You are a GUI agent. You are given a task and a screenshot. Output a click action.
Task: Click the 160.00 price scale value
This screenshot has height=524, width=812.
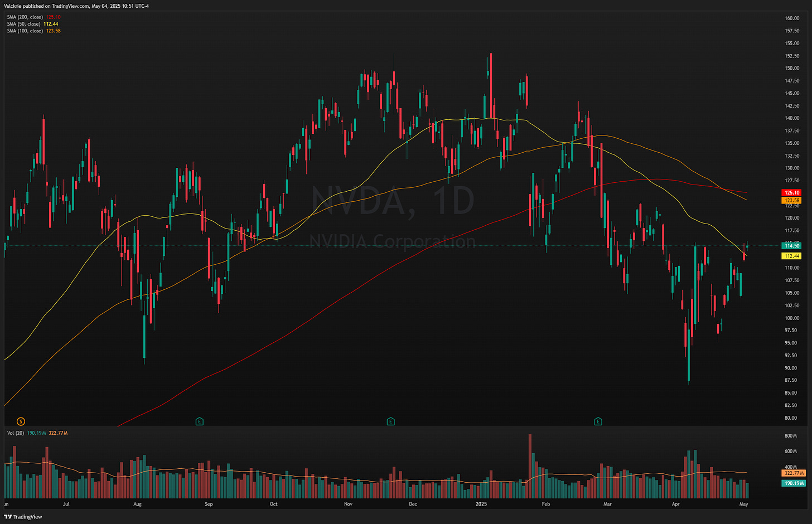tap(792, 18)
